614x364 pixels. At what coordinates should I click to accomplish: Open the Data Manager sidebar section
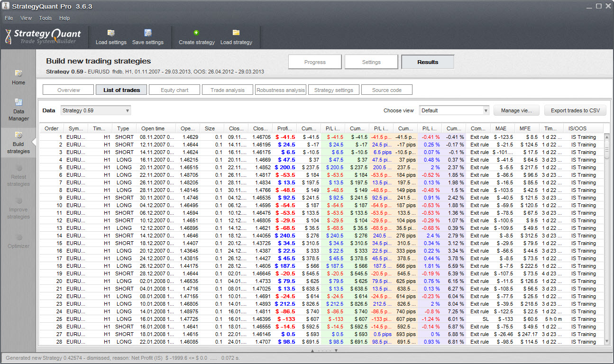pyautogui.click(x=18, y=109)
